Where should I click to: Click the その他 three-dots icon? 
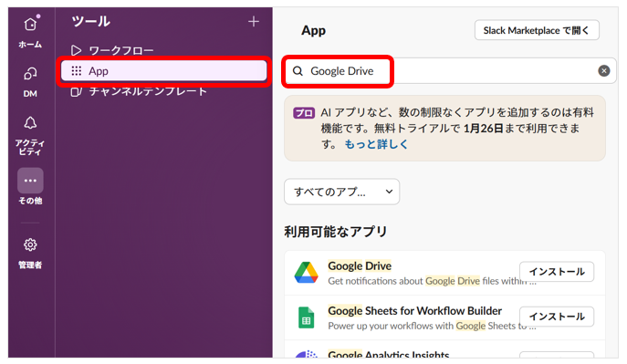pyautogui.click(x=30, y=181)
